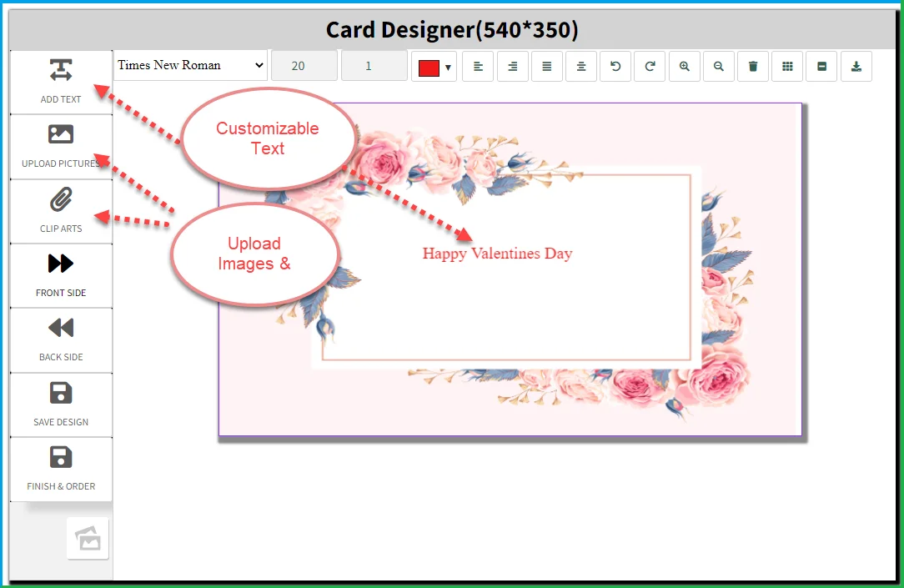Click the font size field showing 20
The height and width of the screenshot is (588, 904).
pos(304,66)
